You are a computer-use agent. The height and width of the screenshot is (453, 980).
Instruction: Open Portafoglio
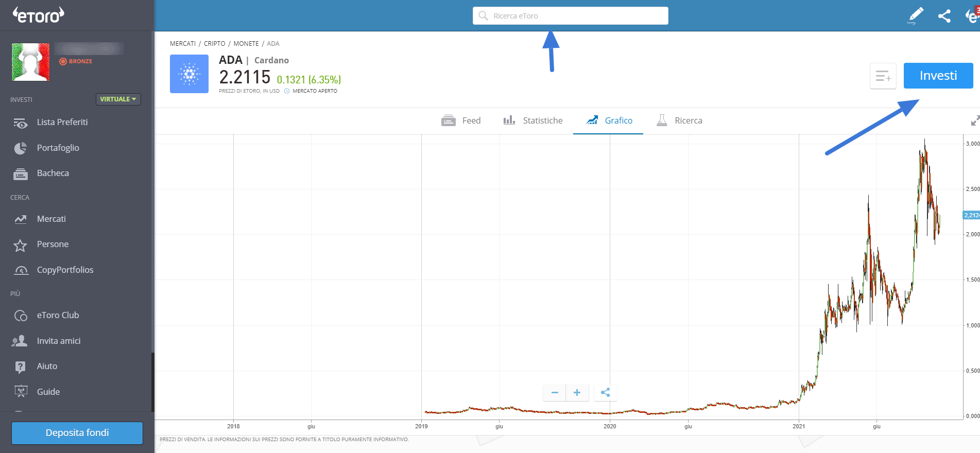pyautogui.click(x=58, y=148)
